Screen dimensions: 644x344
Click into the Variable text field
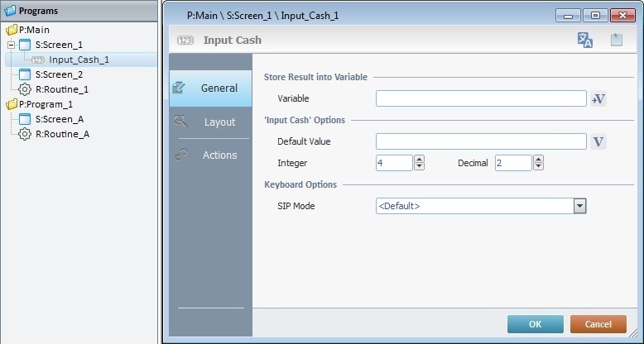(481, 99)
